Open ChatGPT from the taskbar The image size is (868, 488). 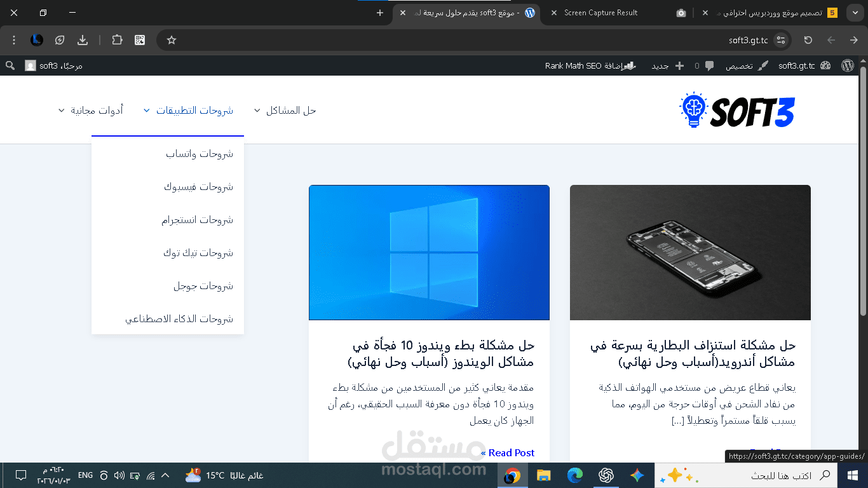(606, 475)
